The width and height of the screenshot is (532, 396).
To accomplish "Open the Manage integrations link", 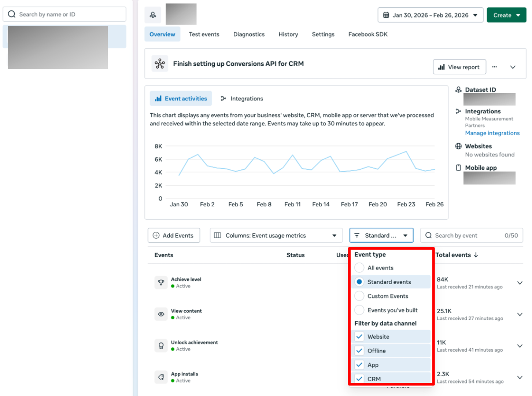I will click(492, 133).
